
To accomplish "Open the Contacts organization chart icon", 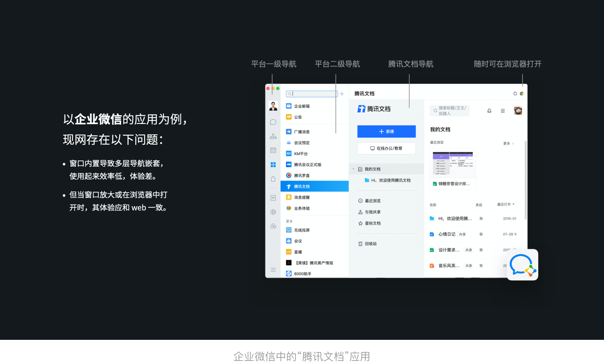I will tap(273, 136).
